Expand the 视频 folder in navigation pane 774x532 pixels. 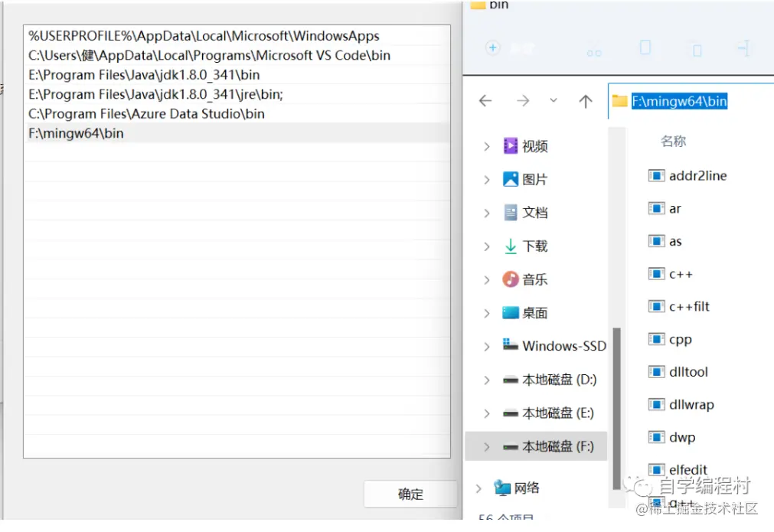tap(487, 146)
